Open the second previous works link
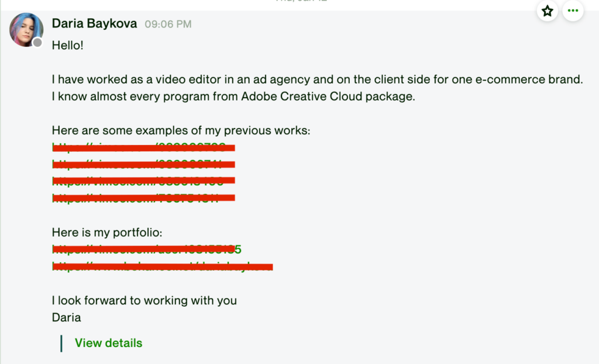This screenshot has height=364, width=599. pos(143,164)
